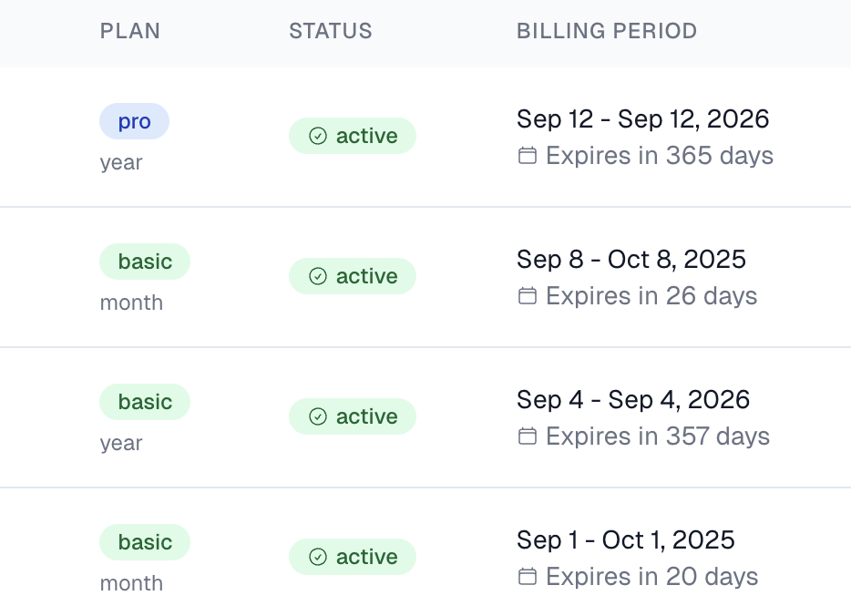Click the basic badge in the Sep 1 row
The width and height of the screenshot is (851, 616).
[145, 542]
